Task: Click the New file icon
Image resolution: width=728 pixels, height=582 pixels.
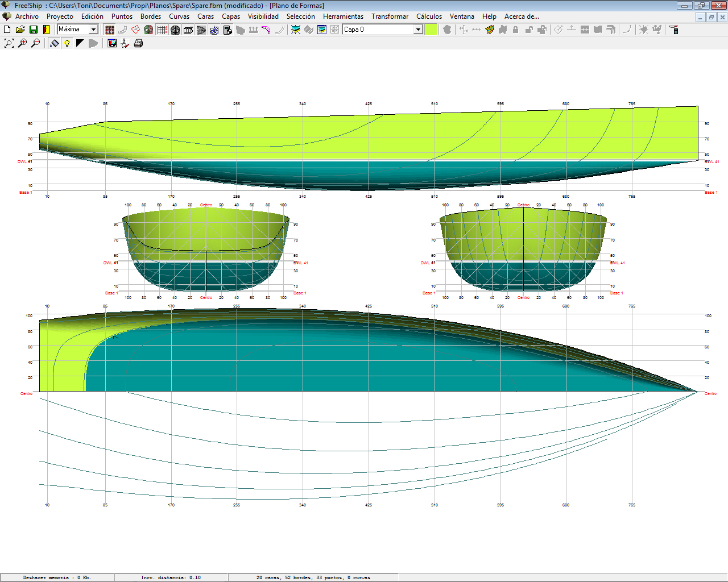Action: coord(7,30)
